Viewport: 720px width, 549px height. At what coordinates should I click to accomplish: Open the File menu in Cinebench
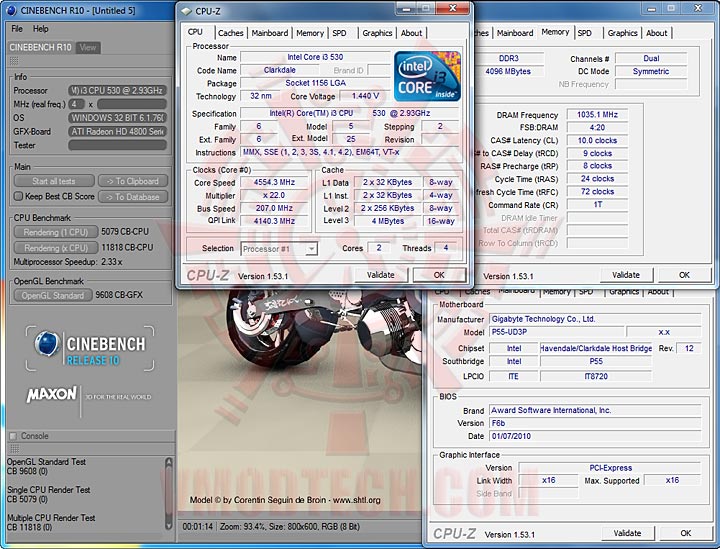pyautogui.click(x=17, y=29)
